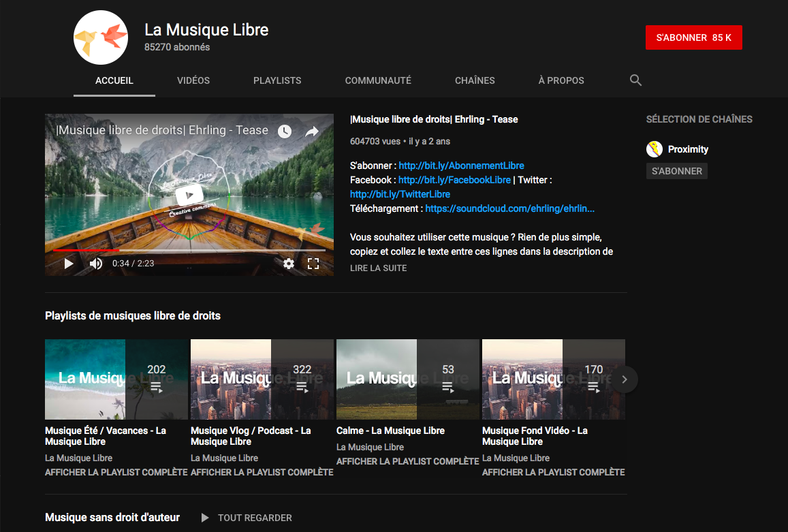Viewport: 788px width, 532px height.
Task: Seek in the video progress bar
Action: pos(189,250)
